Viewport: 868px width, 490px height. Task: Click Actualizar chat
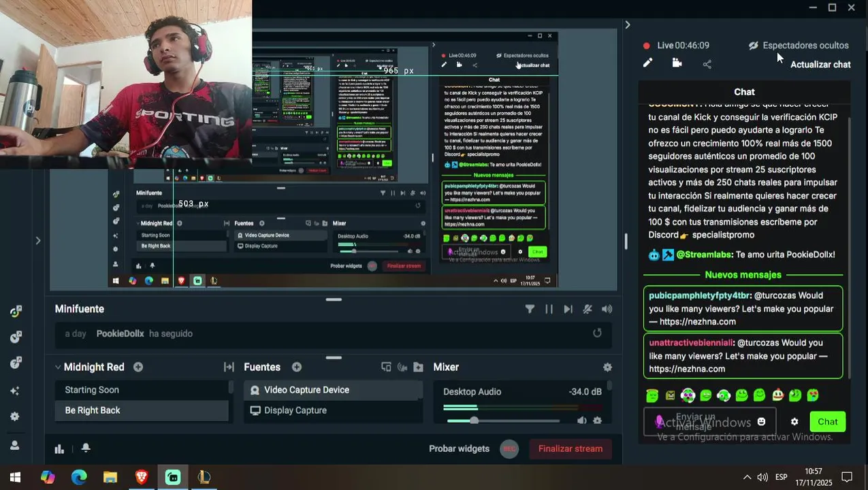820,65
